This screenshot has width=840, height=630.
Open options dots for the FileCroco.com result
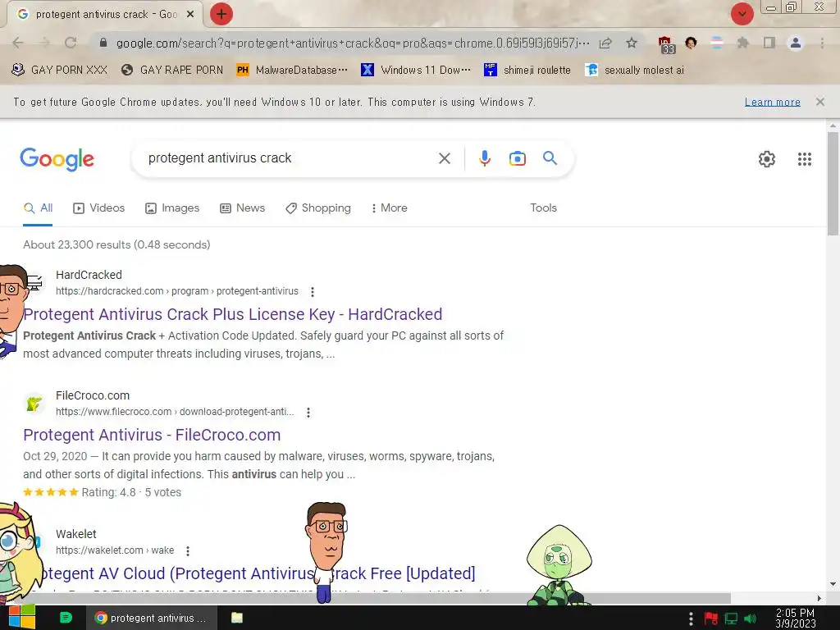coord(308,412)
